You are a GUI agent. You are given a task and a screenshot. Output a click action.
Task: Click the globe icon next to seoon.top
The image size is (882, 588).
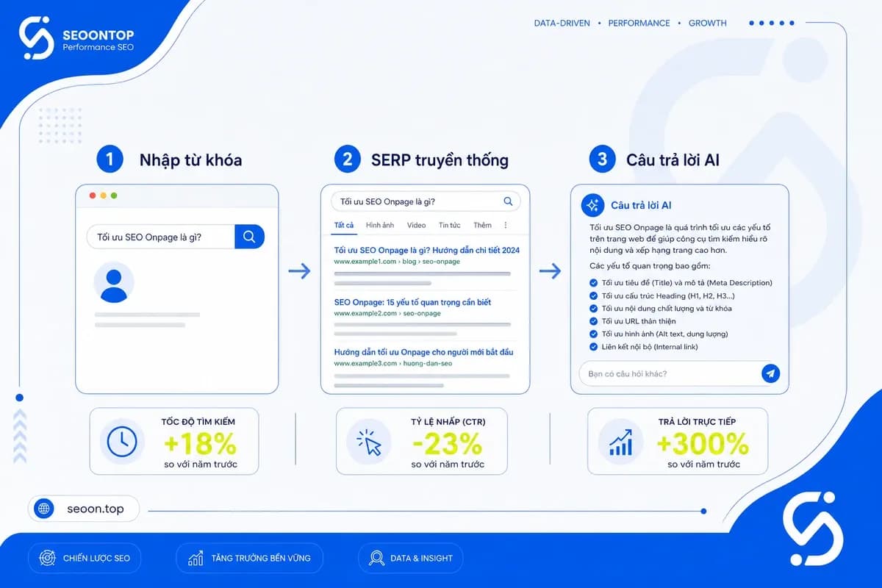click(x=44, y=509)
